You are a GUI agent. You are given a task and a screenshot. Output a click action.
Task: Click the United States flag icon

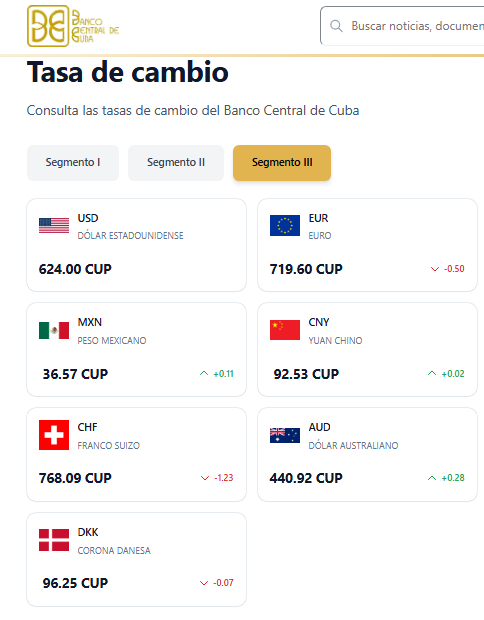point(54,225)
